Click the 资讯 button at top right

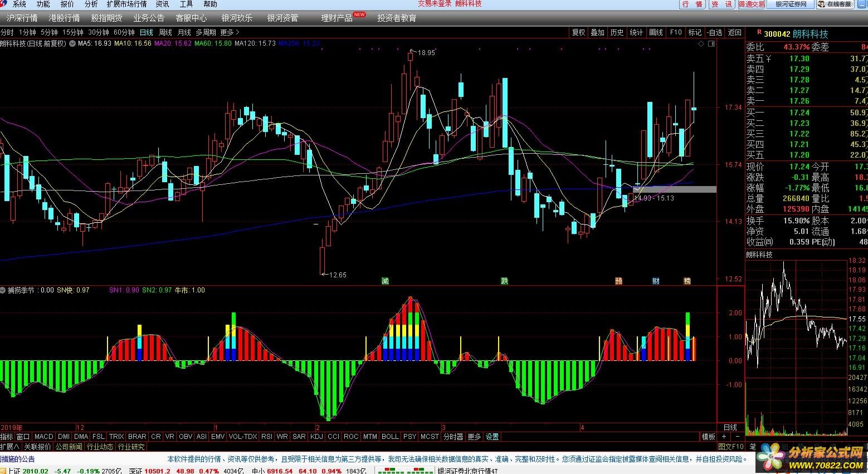coord(722,4)
